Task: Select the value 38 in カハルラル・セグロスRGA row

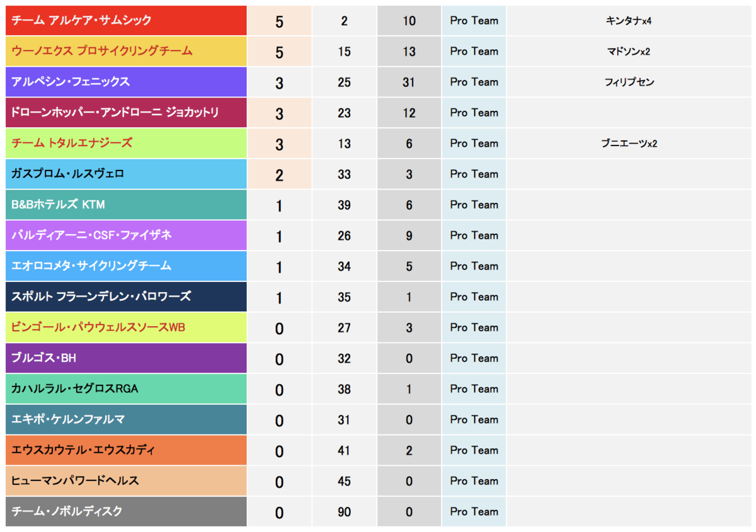Action: 344,390
